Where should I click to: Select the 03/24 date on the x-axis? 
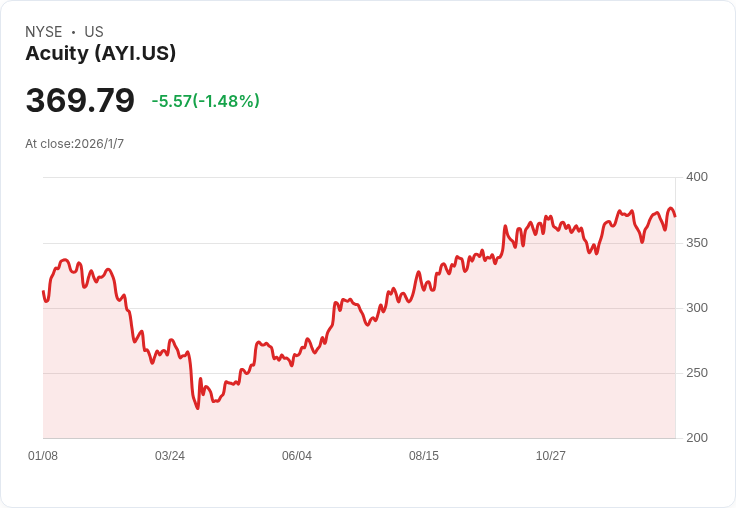tap(170, 456)
